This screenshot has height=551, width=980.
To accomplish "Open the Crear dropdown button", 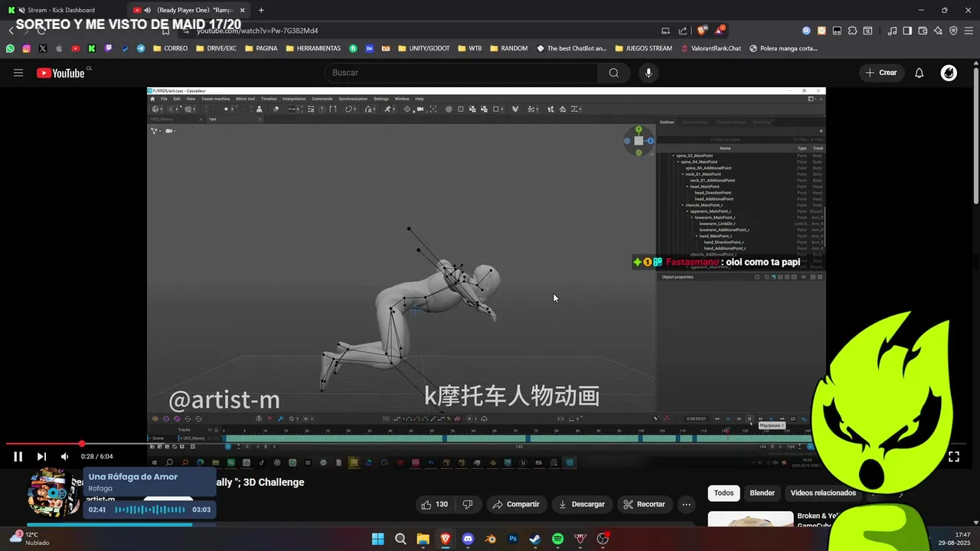I will point(881,73).
